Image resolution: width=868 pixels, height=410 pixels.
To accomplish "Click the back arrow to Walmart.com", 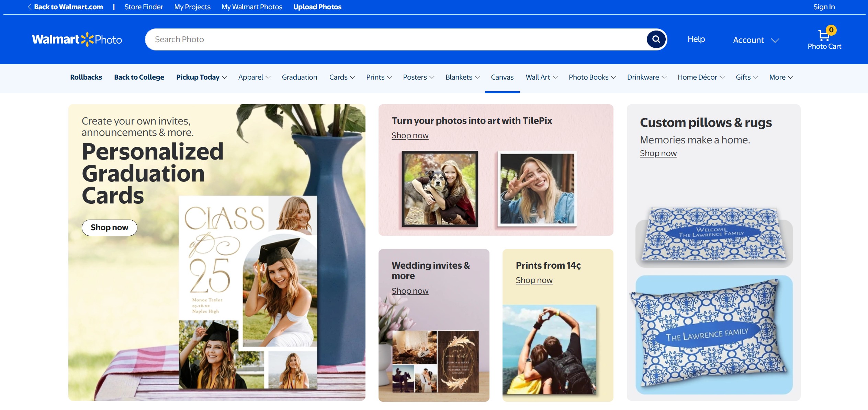I will point(30,7).
